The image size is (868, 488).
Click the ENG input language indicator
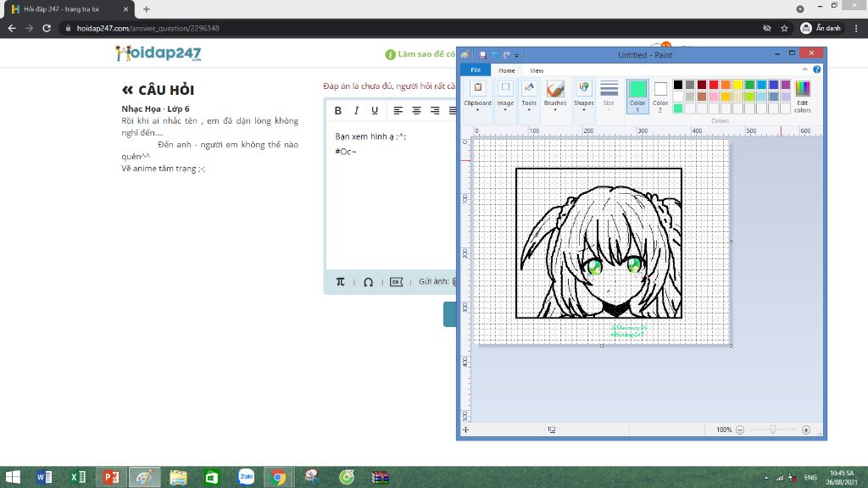(x=810, y=478)
